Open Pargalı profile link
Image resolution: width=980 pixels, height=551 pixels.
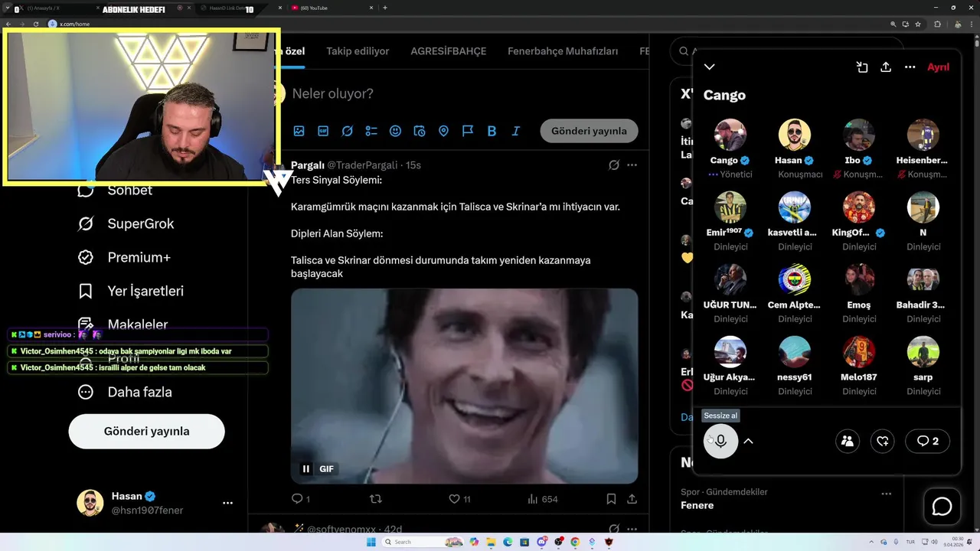(308, 165)
